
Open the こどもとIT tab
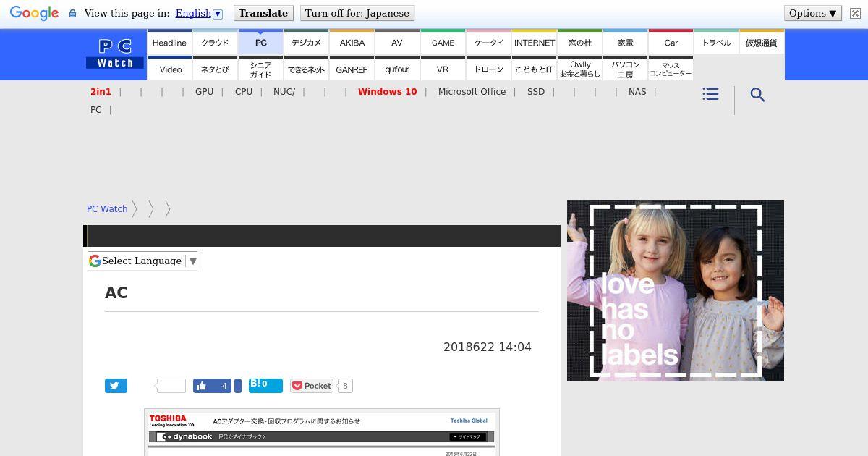(x=534, y=69)
